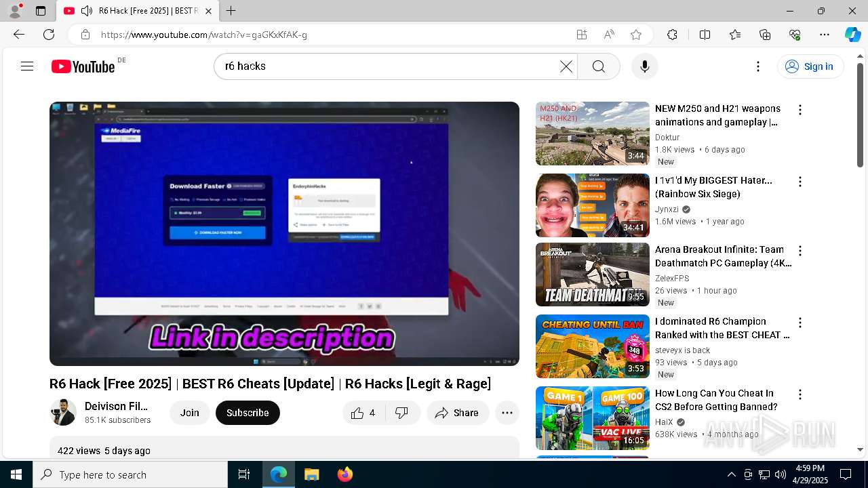This screenshot has height=488, width=868.
Task: Open CHEATING UNTIL BAN video thumbnail
Action: pyautogui.click(x=592, y=346)
